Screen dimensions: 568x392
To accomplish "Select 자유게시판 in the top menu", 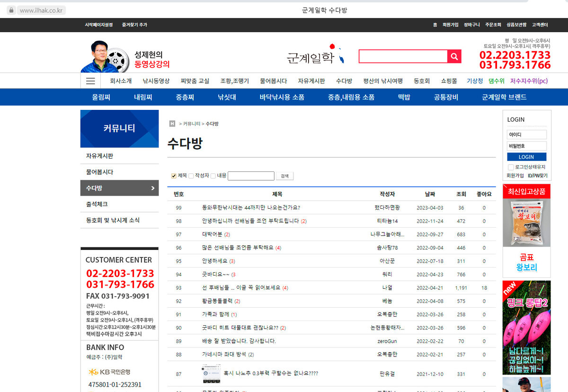I will tap(311, 81).
